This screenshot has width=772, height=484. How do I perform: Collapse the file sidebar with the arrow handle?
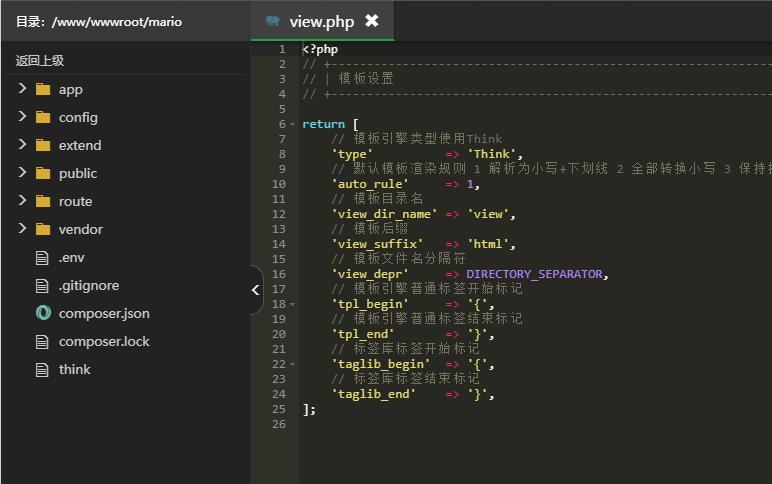pyautogui.click(x=256, y=290)
